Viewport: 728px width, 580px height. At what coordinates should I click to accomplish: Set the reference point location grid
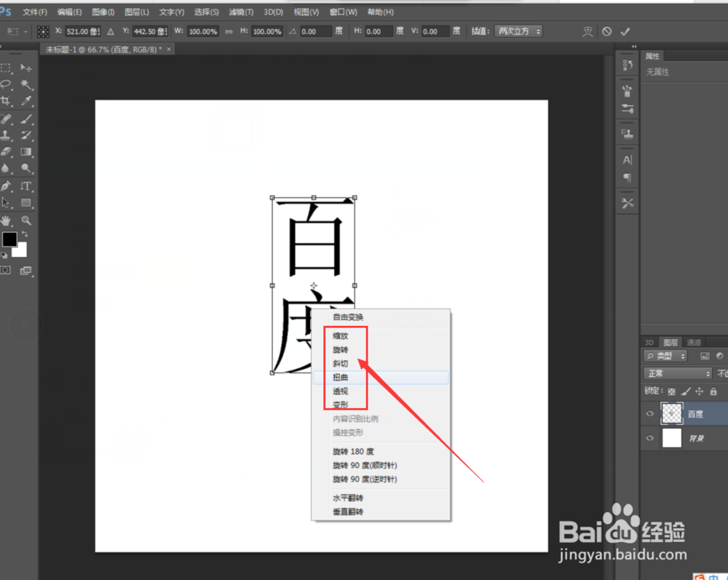(43, 31)
